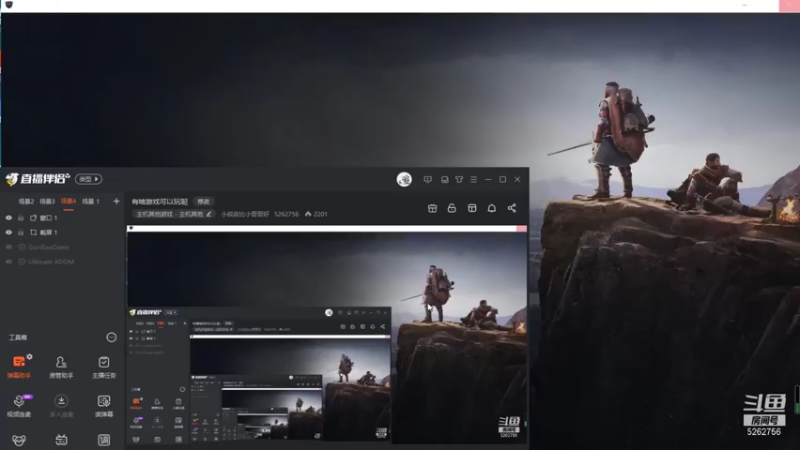Select the GordianQuest source row
Image resolution: width=800 pixels, height=450 pixels.
pyautogui.click(x=62, y=247)
